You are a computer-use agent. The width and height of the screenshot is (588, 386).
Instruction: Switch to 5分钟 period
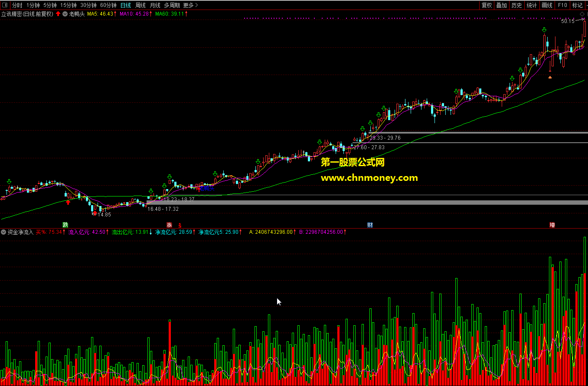tap(50, 5)
